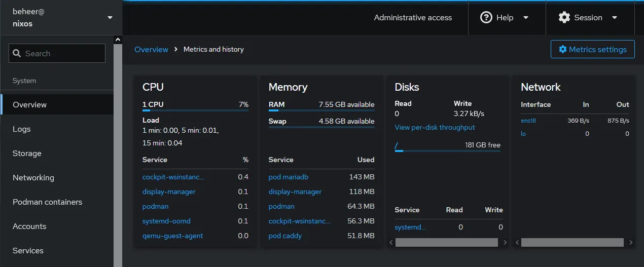Image resolution: width=644 pixels, height=267 pixels.
Task: Click the Session gear icon
Action: click(564, 18)
